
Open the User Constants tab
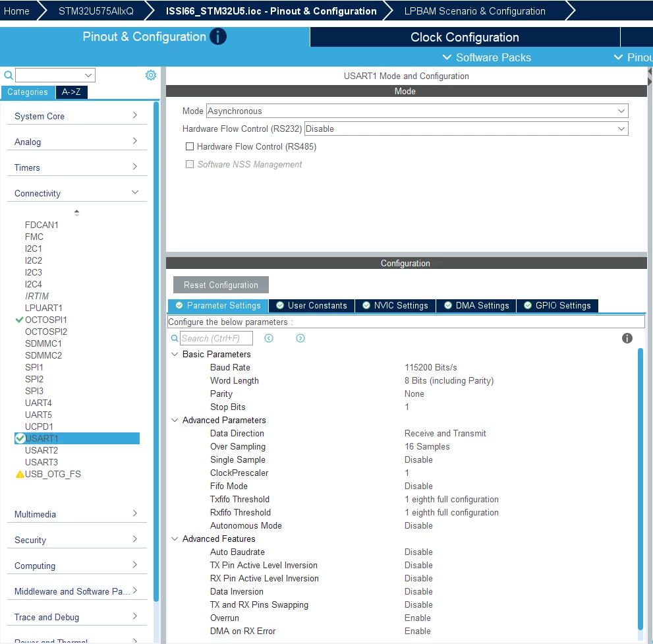[312, 305]
